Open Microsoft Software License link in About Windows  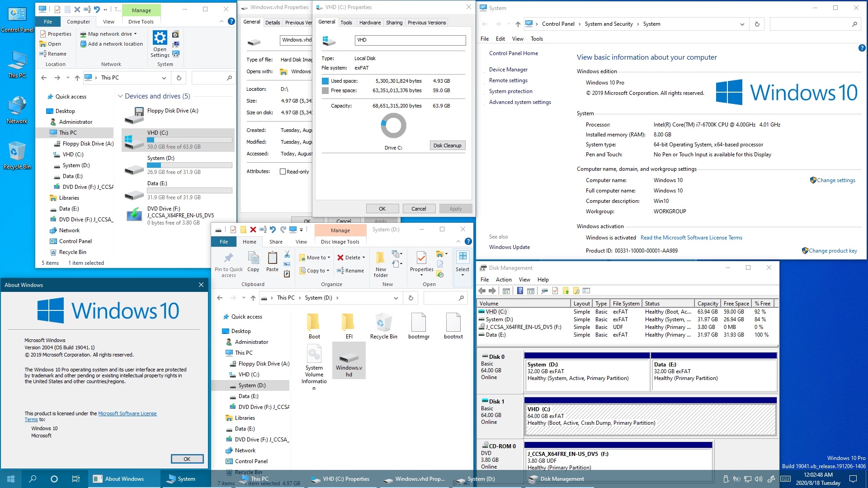[x=127, y=413]
